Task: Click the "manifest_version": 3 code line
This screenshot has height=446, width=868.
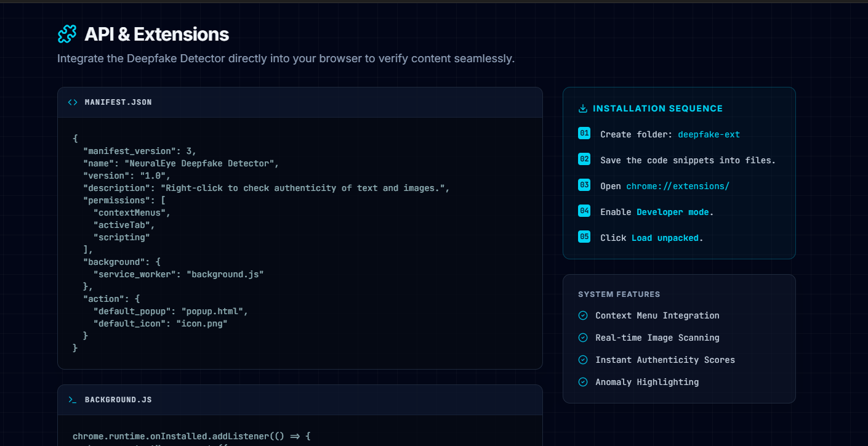Action: tap(140, 151)
